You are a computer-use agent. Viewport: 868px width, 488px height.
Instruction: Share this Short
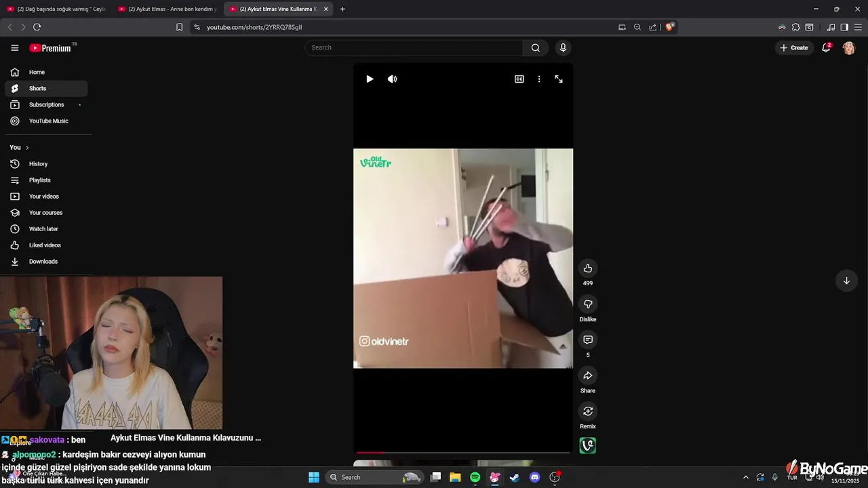point(588,375)
